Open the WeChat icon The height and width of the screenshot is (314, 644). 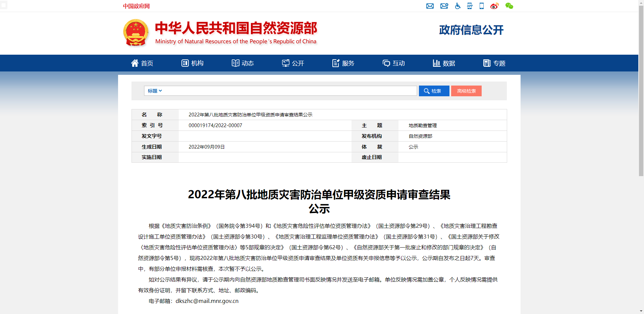click(x=509, y=6)
